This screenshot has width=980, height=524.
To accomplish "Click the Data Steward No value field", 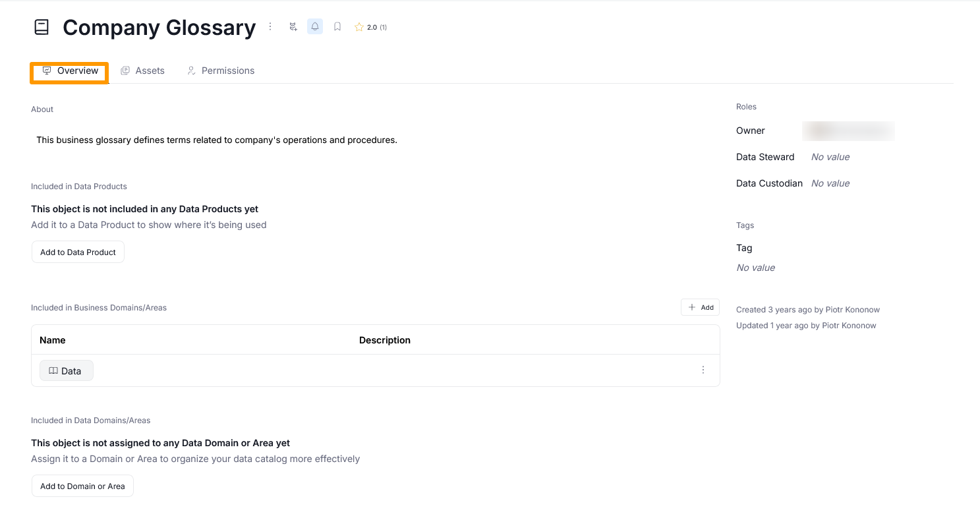I will tap(830, 158).
